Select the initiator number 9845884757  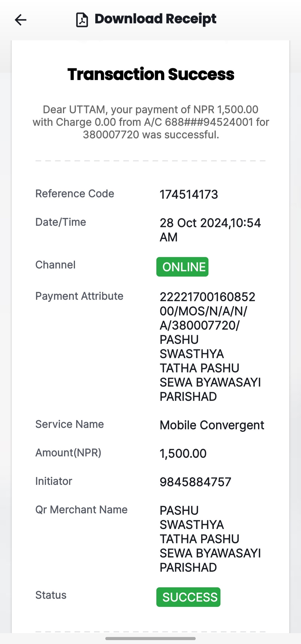point(195,482)
